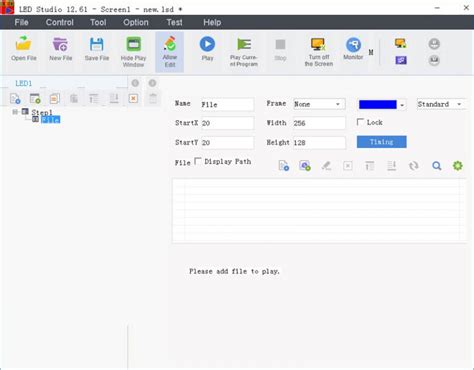Click the Stop toolbar button
Screen dimensions: 474x370
(x=280, y=49)
